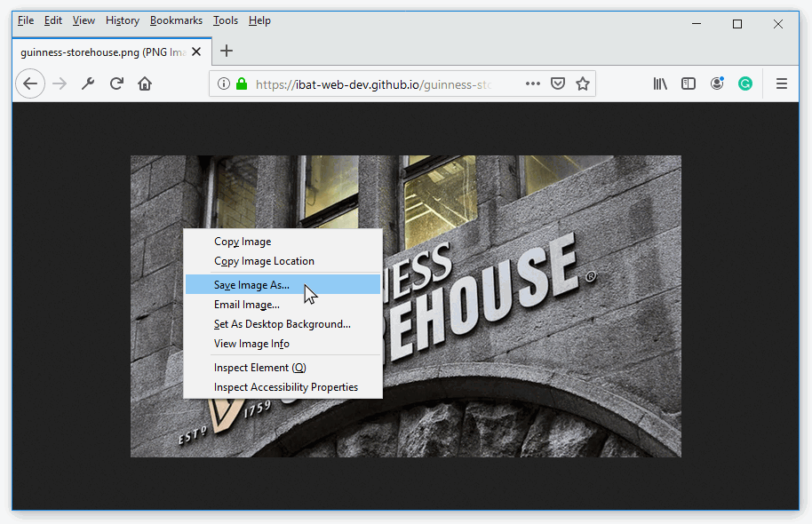The height and width of the screenshot is (524, 812).
Task: Close the guinness-storehouse.png tab
Action: 196,52
